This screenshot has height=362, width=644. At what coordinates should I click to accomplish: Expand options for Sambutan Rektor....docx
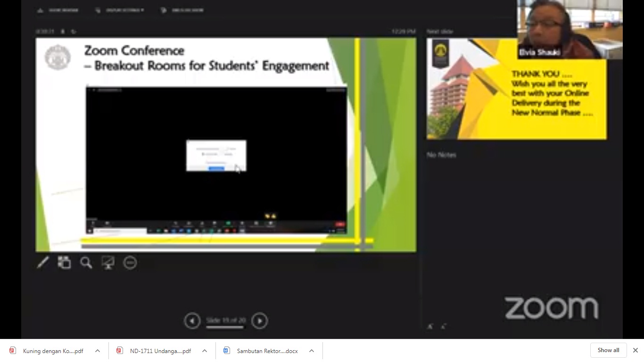coord(312,351)
